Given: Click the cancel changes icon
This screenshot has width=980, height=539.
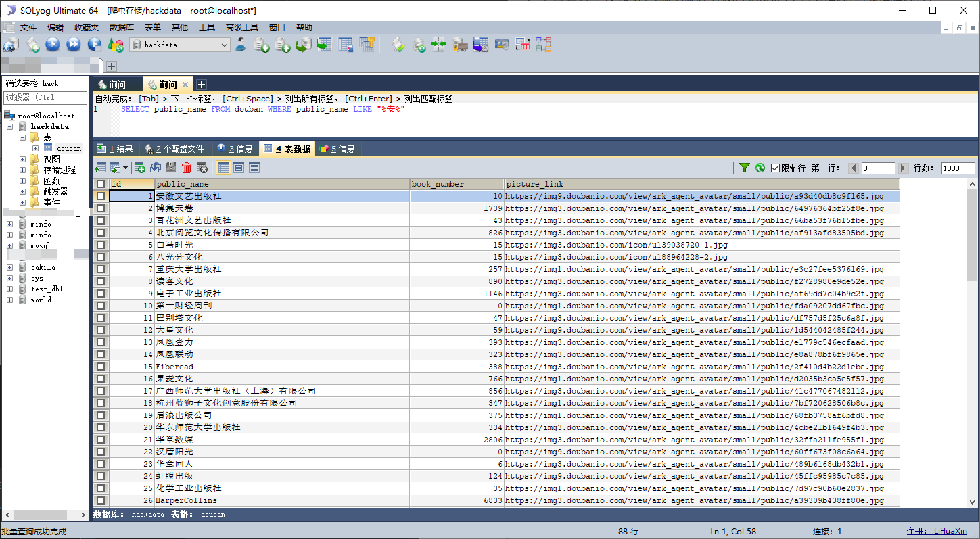Looking at the screenshot, I should tap(202, 168).
